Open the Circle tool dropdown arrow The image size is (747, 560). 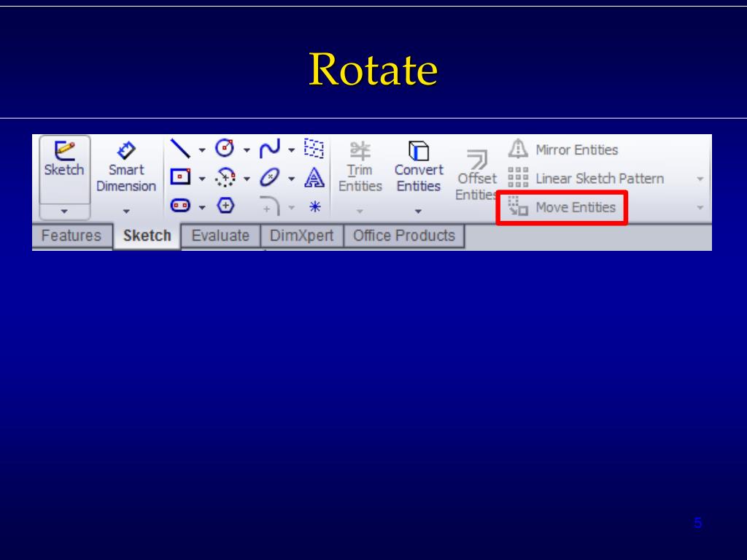247,150
